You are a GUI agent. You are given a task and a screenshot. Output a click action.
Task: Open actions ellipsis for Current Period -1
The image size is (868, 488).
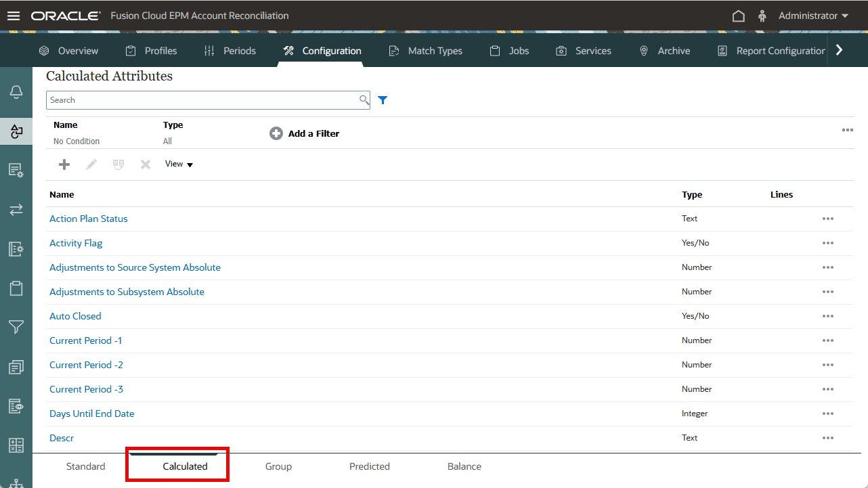click(827, 340)
